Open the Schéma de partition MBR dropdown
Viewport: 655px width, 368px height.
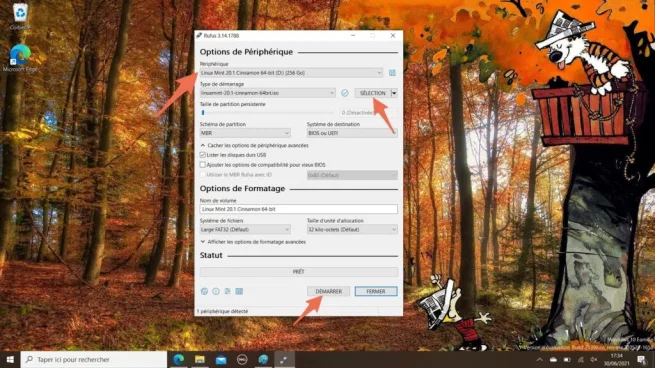(245, 133)
